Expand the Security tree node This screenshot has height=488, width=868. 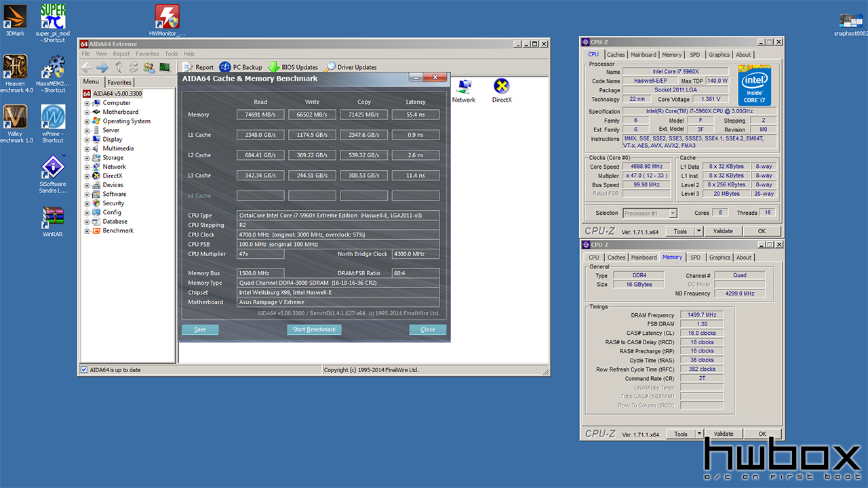click(87, 203)
